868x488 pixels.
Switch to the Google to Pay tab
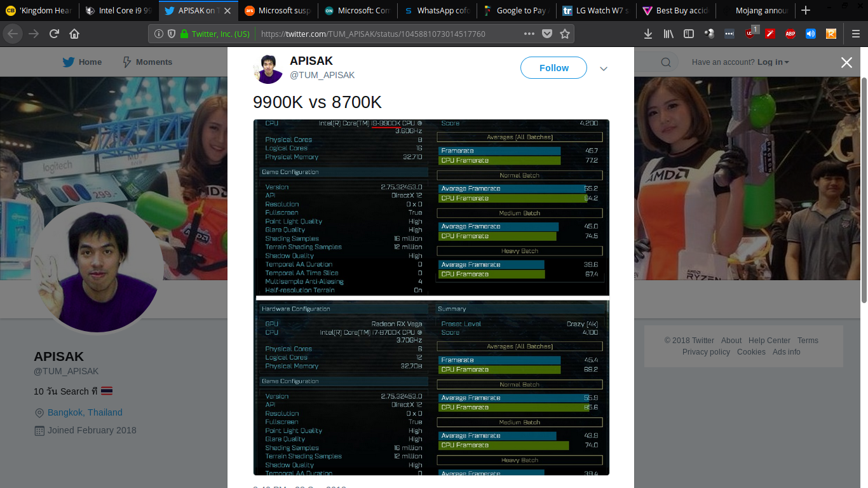click(516, 10)
